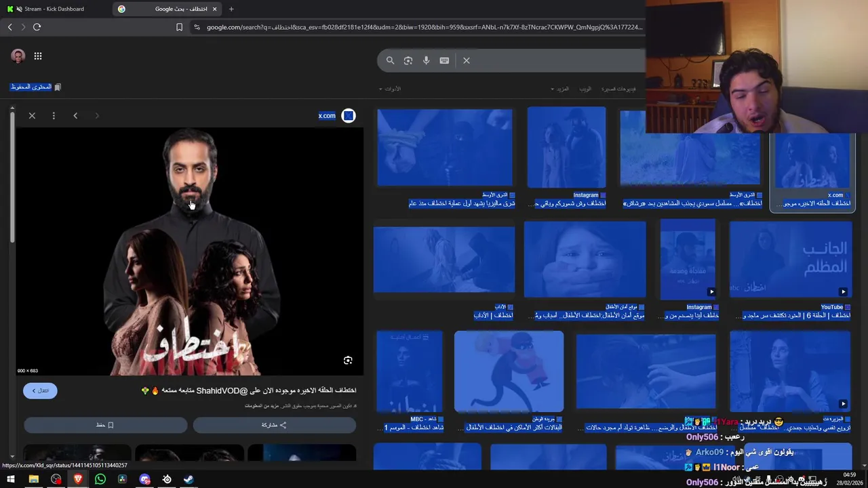Viewport: 868px width, 488px height.
Task: Open the MBC شاهد اختطاف poster thumbnail
Action: tap(410, 371)
